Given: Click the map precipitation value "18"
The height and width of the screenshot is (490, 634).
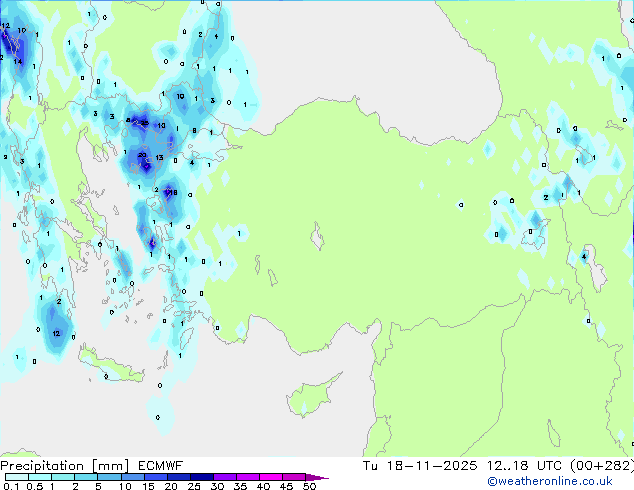Looking at the screenshot, I should coord(173,192).
